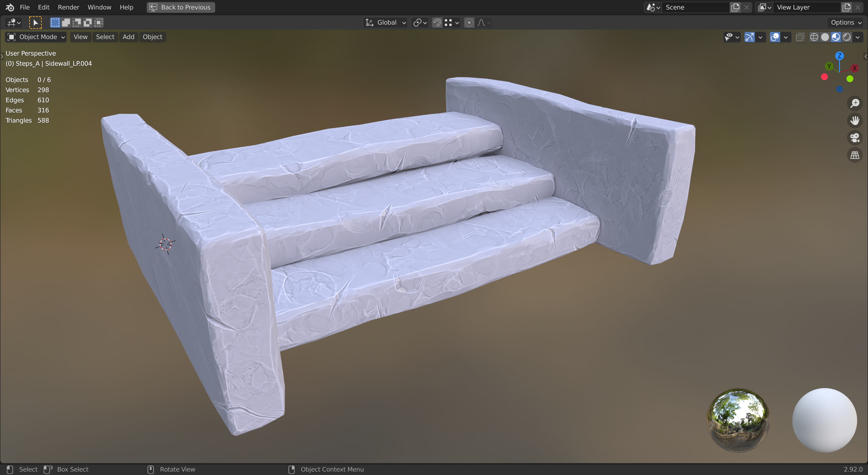The image size is (868, 475).
Task: Switch perspective/orthographic grid icon
Action: tap(854, 155)
